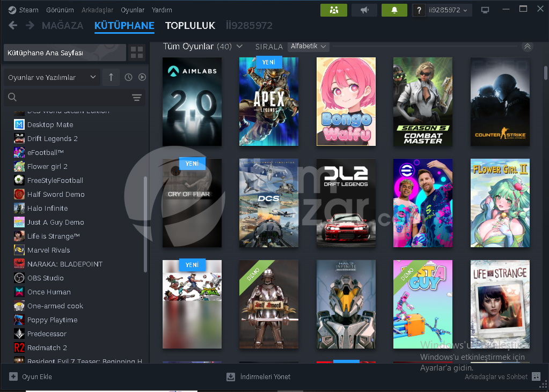Open the Yardım menu

tap(162, 10)
